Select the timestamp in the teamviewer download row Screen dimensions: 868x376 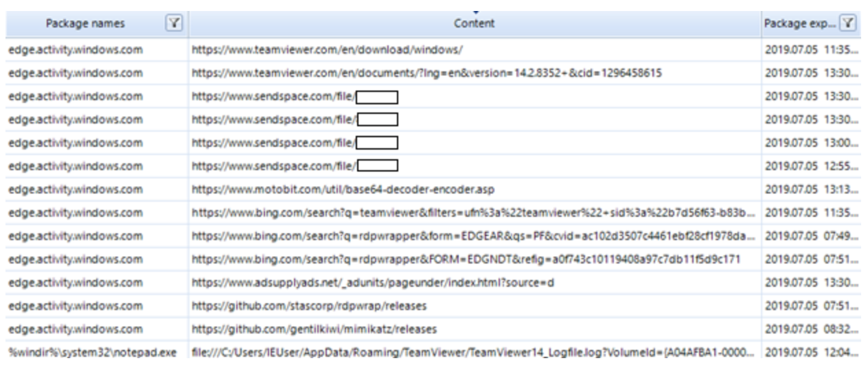[x=811, y=49]
